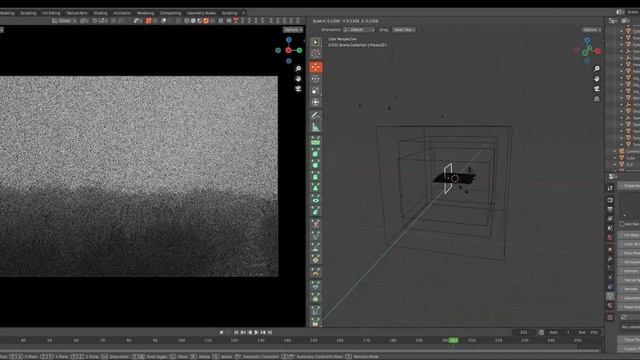Jump to the timeline start frame
Image resolution: width=640 pixels, height=360 pixels.
236,332
